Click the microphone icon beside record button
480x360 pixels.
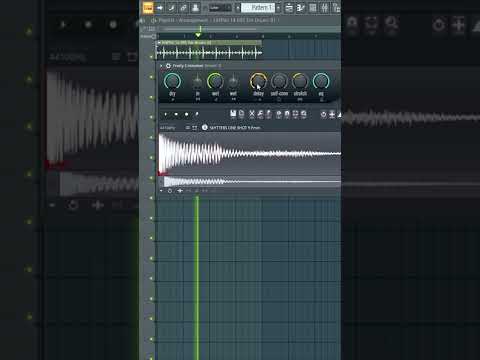click(197, 115)
